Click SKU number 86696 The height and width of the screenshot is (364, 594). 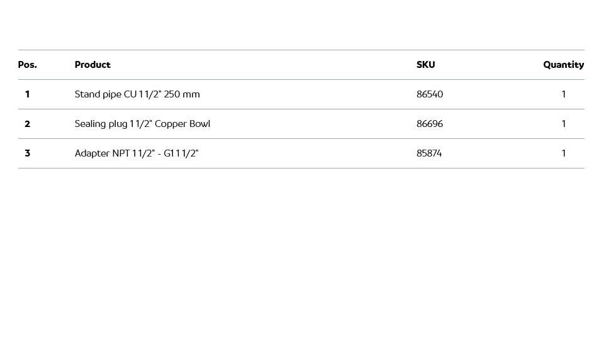[x=430, y=124]
